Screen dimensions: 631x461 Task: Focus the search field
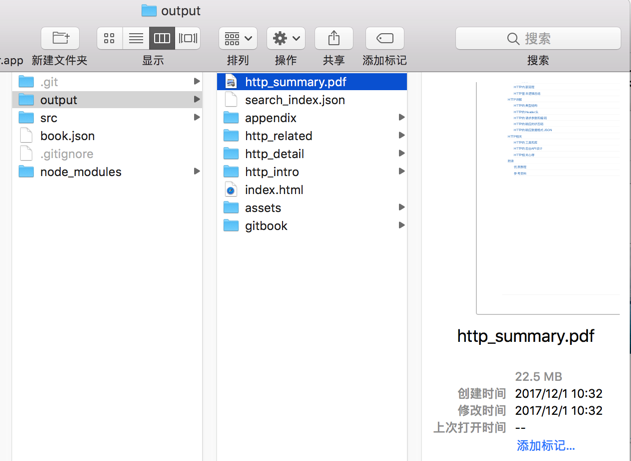(x=538, y=38)
